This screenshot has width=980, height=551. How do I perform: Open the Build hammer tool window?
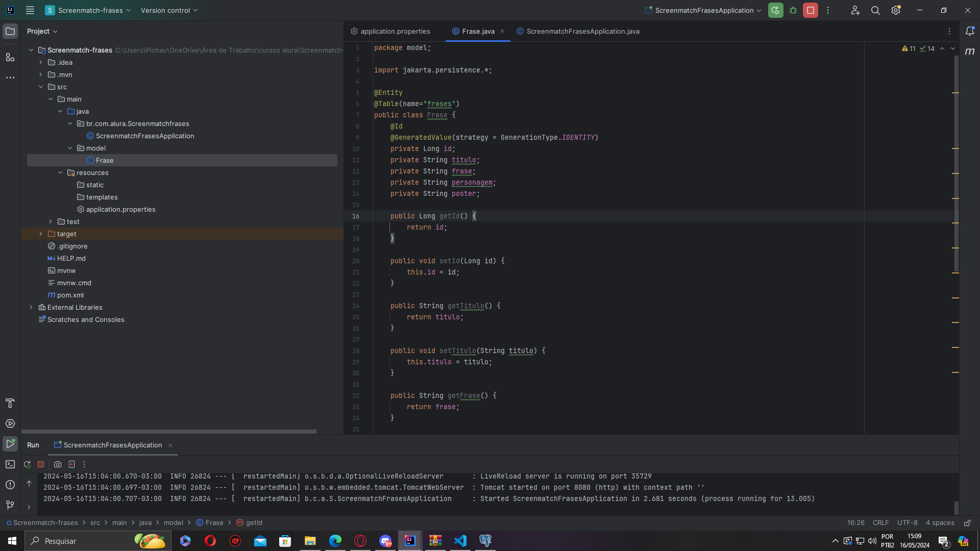tap(10, 403)
